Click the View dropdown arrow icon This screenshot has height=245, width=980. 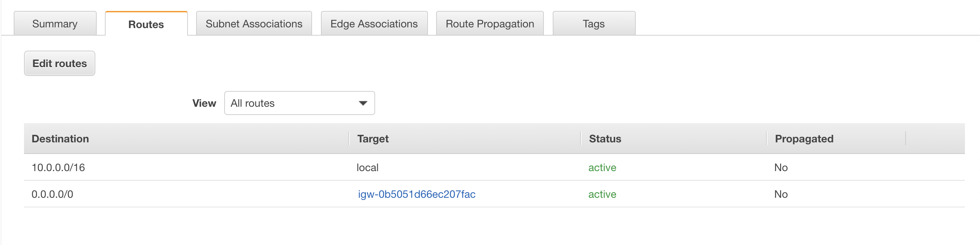363,103
